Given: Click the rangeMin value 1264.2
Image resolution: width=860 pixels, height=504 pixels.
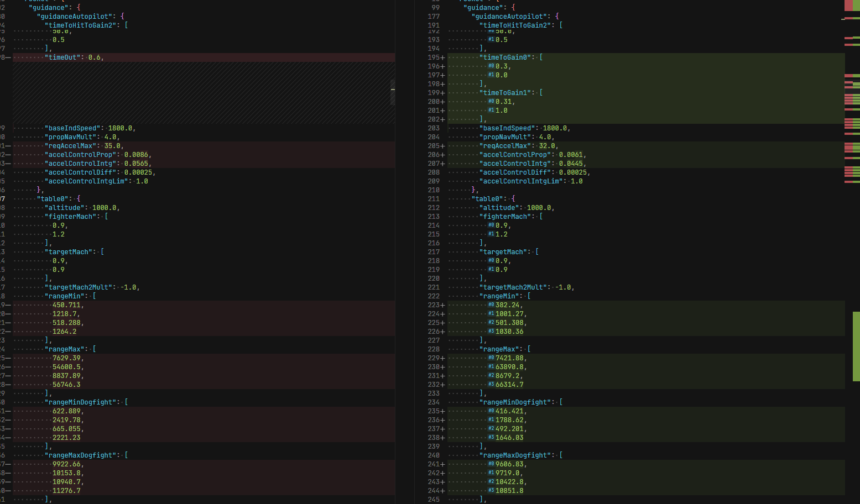Looking at the screenshot, I should coord(65,332).
